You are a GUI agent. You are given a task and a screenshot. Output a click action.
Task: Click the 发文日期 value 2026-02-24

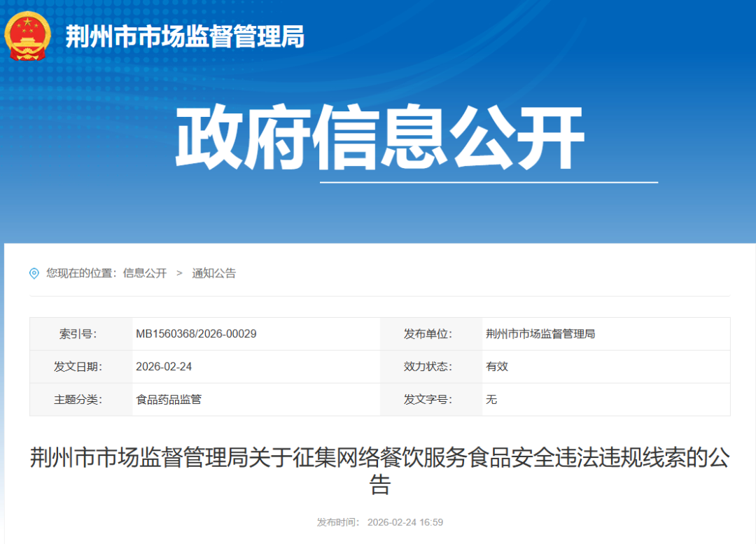point(164,366)
